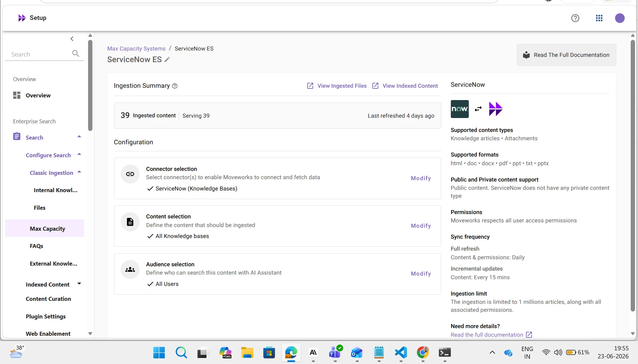
Task: Modify the Content selection
Action: (421, 226)
